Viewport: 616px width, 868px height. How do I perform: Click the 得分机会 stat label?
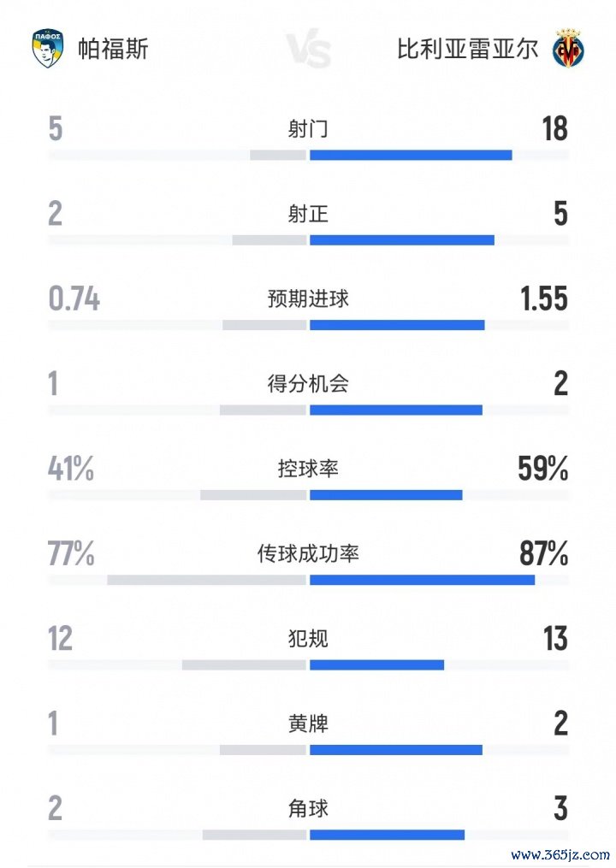[x=308, y=384]
